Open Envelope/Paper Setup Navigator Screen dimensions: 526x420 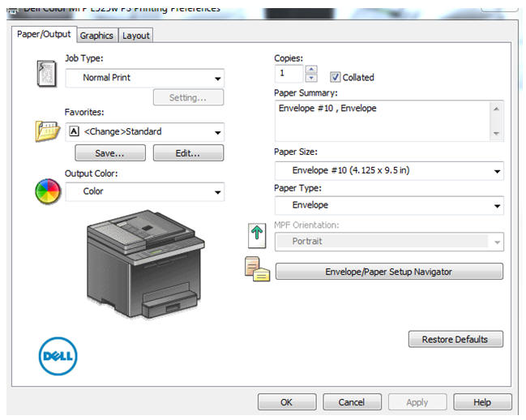[389, 272]
